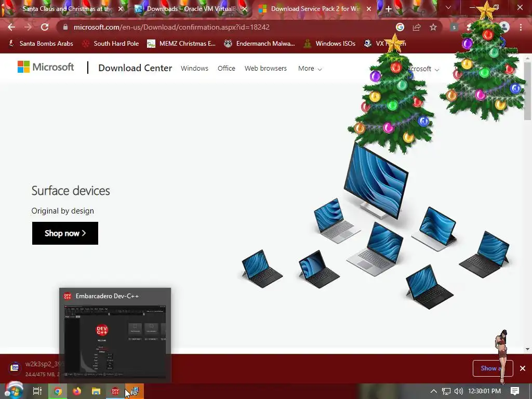
Task: Close the Santa Claus and Christmas tab
Action: coord(121,9)
